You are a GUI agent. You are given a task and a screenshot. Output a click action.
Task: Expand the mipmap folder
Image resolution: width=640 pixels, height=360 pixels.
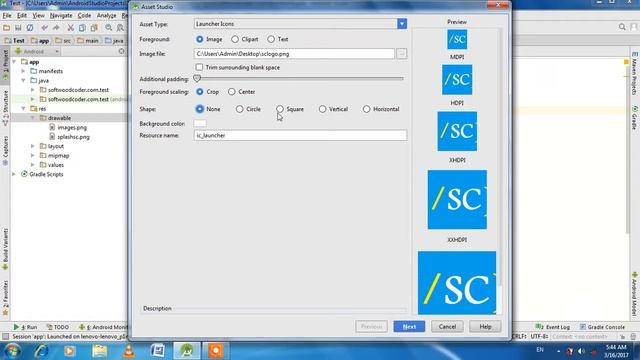pyautogui.click(x=33, y=156)
